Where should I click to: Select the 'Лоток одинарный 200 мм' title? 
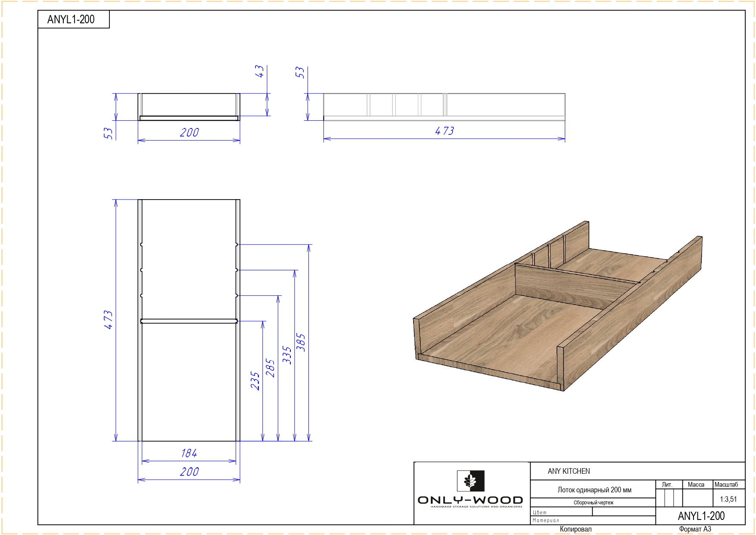pyautogui.click(x=594, y=490)
